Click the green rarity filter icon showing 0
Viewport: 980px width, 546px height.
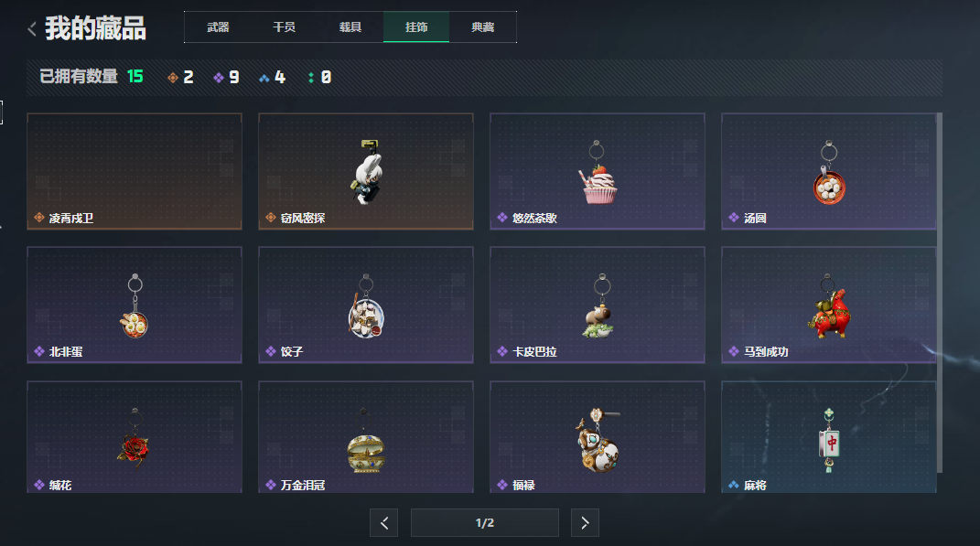click(x=310, y=78)
